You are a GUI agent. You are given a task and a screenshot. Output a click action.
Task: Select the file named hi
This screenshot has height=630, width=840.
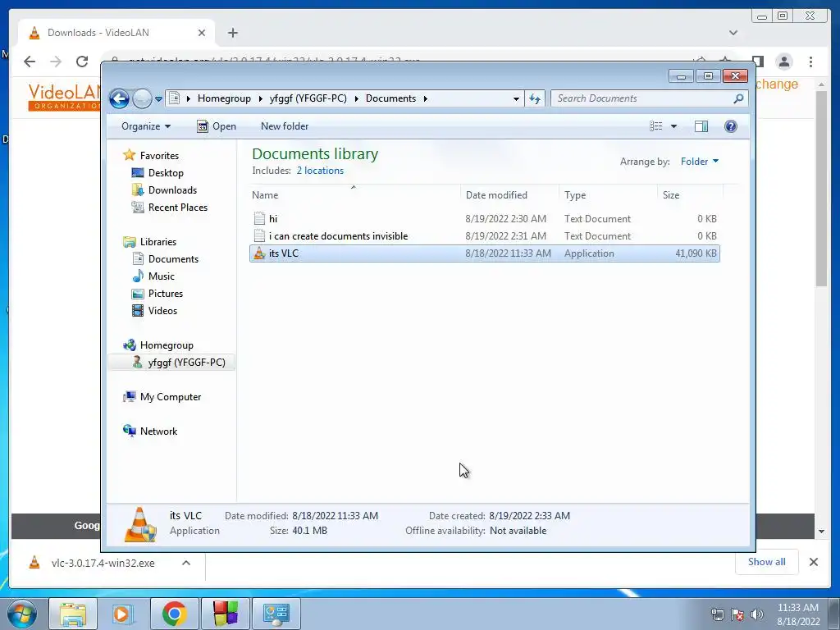coord(485,218)
